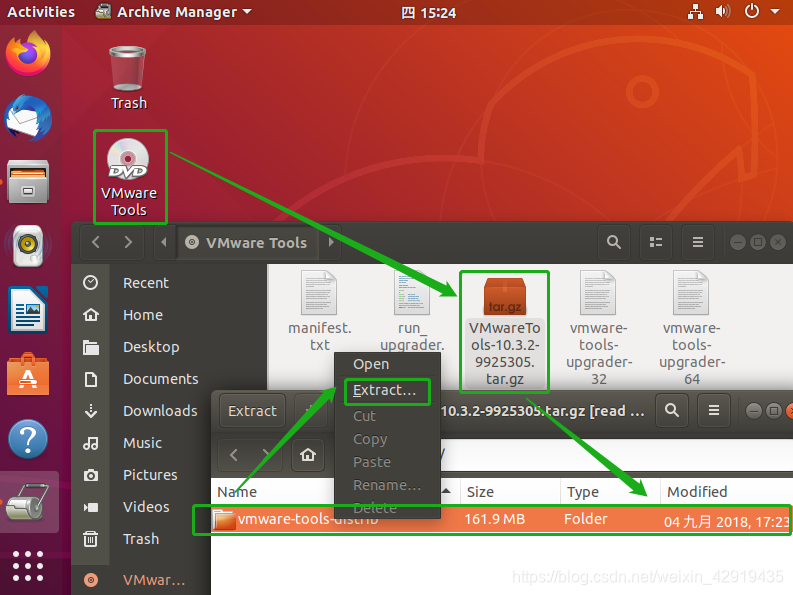Open Downloads in the Files sidebar

point(142,411)
